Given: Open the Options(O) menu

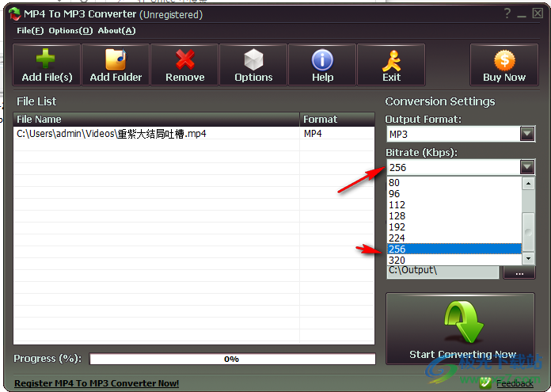Looking at the screenshot, I should (70, 31).
